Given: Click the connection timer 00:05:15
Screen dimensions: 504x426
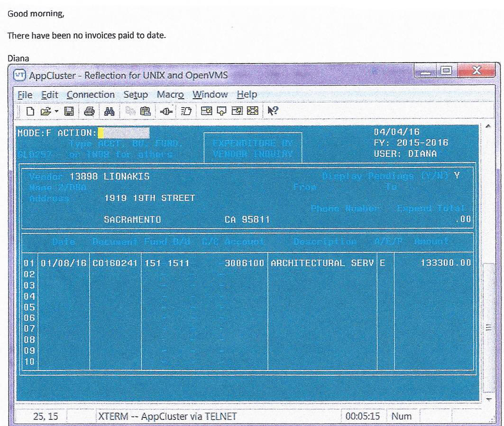Looking at the screenshot, I should 363,417.
